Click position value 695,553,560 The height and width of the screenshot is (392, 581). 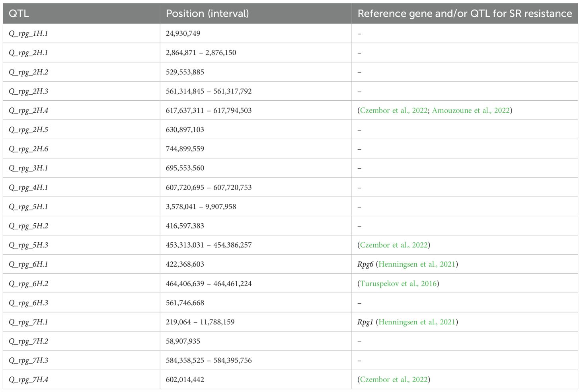185,168
